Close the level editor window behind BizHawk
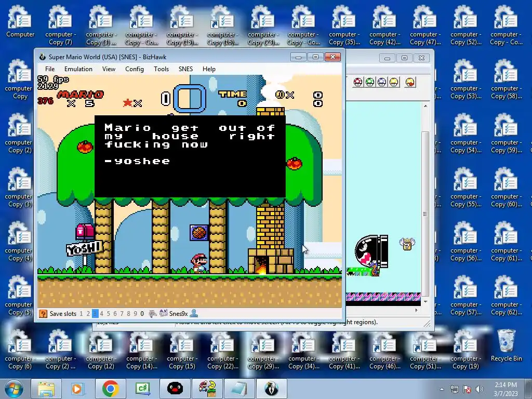 click(x=421, y=58)
